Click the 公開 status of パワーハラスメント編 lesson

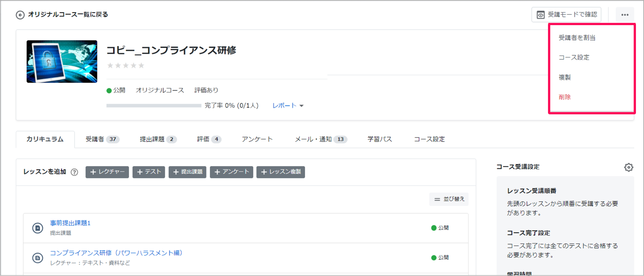440,257
